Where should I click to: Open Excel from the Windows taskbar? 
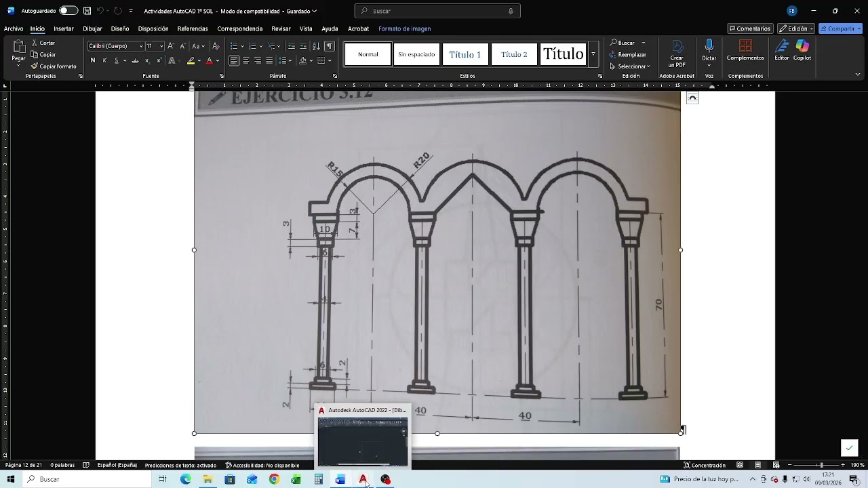pos(296,479)
